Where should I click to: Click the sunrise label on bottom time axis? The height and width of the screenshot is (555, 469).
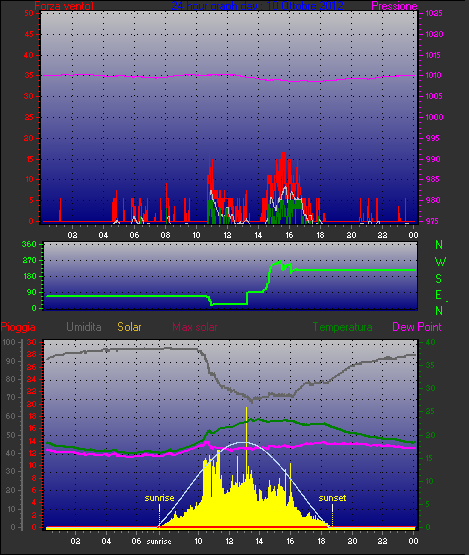click(159, 542)
